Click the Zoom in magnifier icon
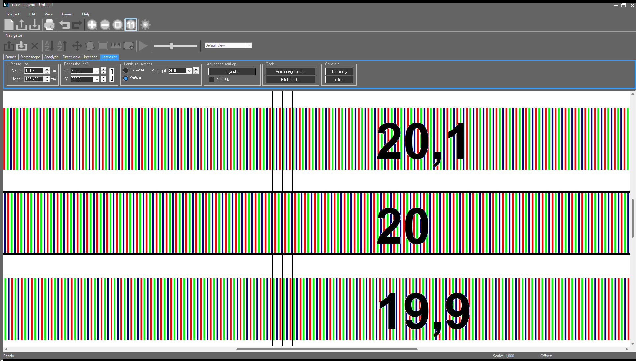Screen dimensions: 636x364 point(92,25)
